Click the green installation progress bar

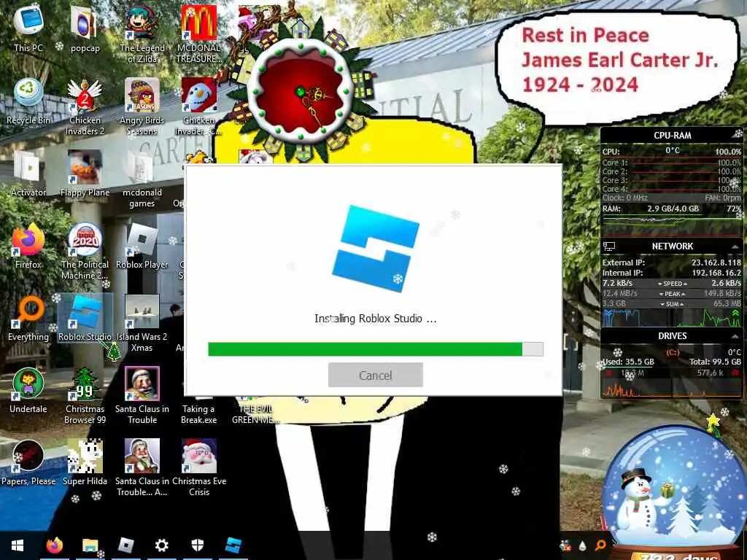[376, 349]
